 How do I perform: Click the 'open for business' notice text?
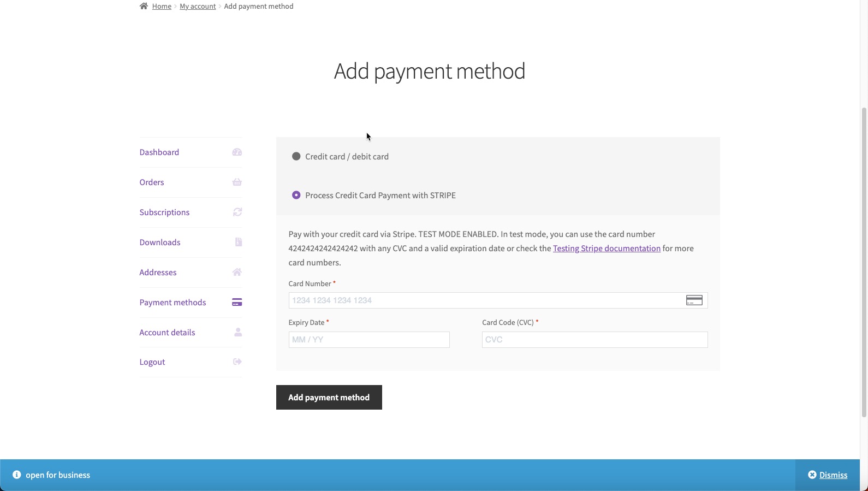click(x=58, y=475)
